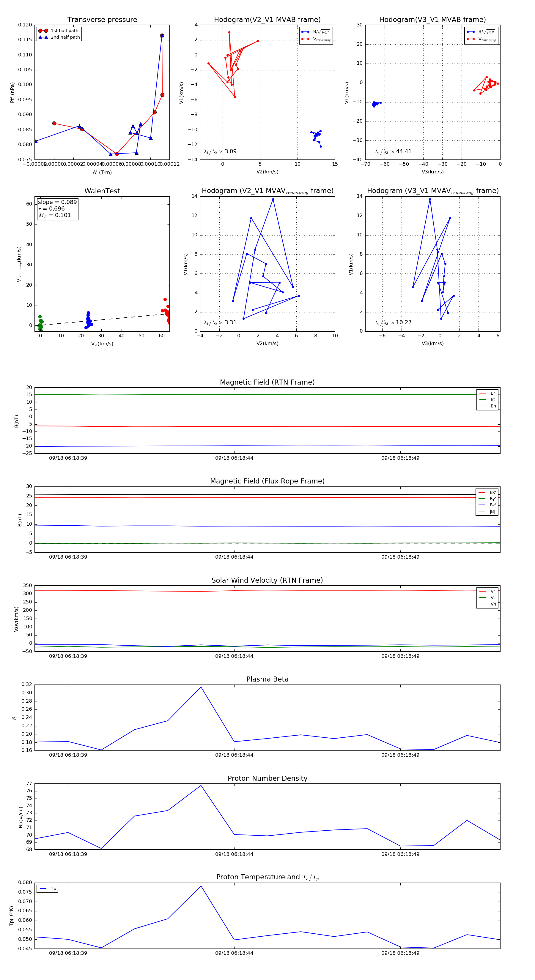Click the λ1/λ3 ≈ 44.41 annotation

(x=393, y=151)
